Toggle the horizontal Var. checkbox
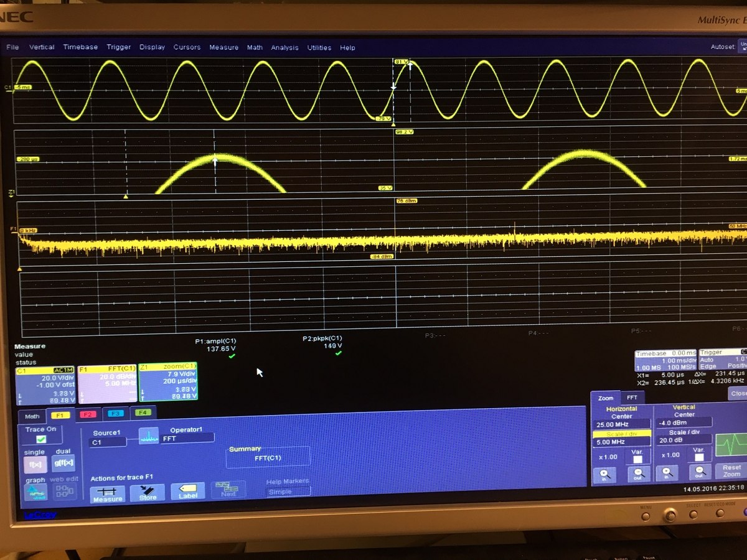The width and height of the screenshot is (747, 560). (x=637, y=459)
